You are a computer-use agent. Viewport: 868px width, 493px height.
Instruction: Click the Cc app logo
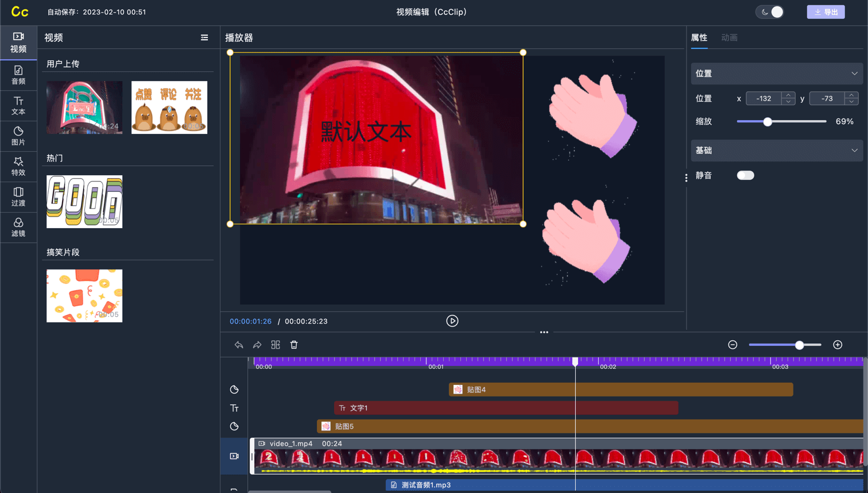click(20, 11)
